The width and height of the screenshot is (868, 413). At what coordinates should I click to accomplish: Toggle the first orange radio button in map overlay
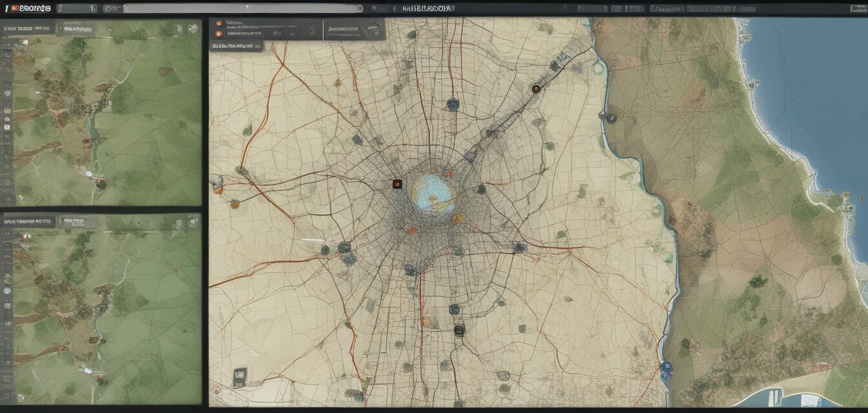[x=219, y=23]
